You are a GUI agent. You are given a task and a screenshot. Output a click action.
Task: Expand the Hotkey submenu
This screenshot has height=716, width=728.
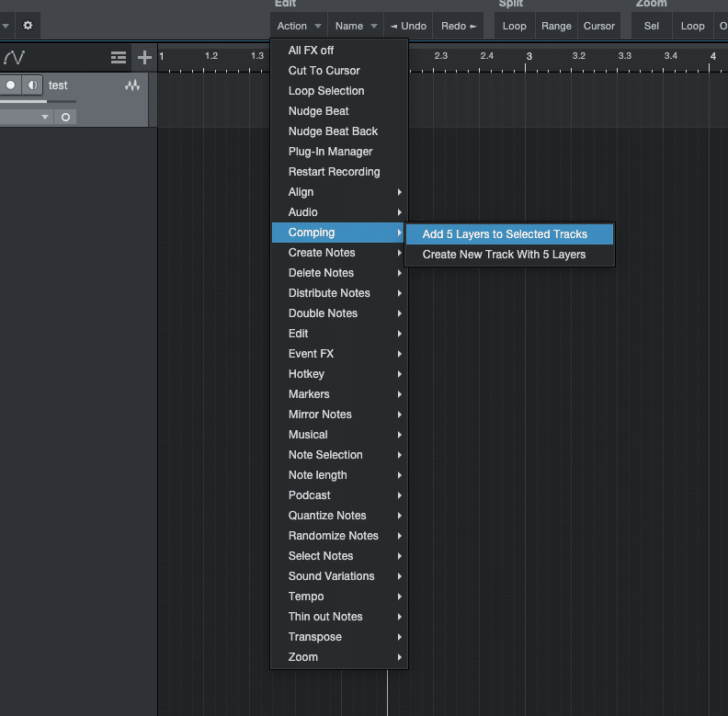point(339,374)
